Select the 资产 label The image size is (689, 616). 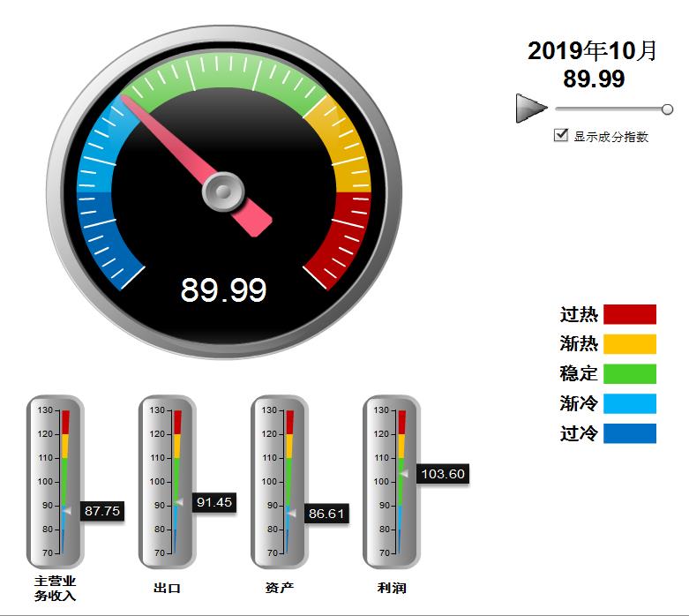pyautogui.click(x=279, y=588)
